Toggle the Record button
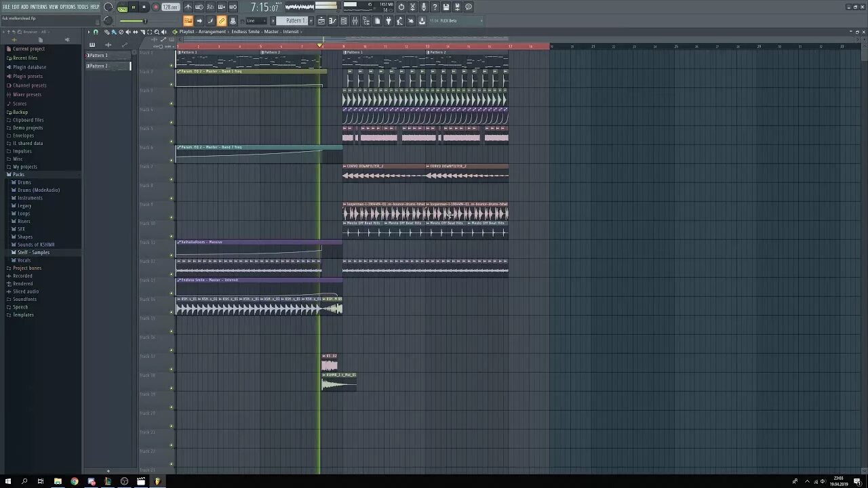 pos(155,7)
